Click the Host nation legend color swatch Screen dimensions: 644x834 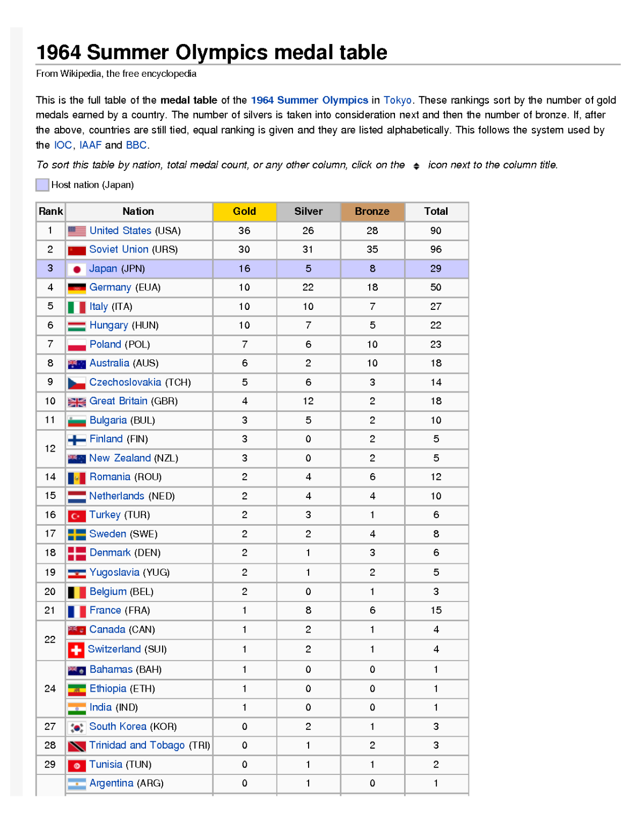(x=42, y=185)
